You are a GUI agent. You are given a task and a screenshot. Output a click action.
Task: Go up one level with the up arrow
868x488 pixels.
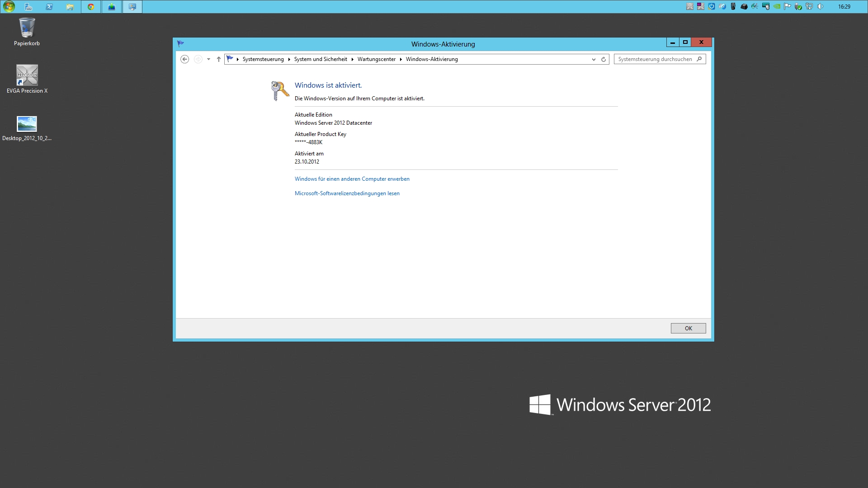click(x=219, y=59)
